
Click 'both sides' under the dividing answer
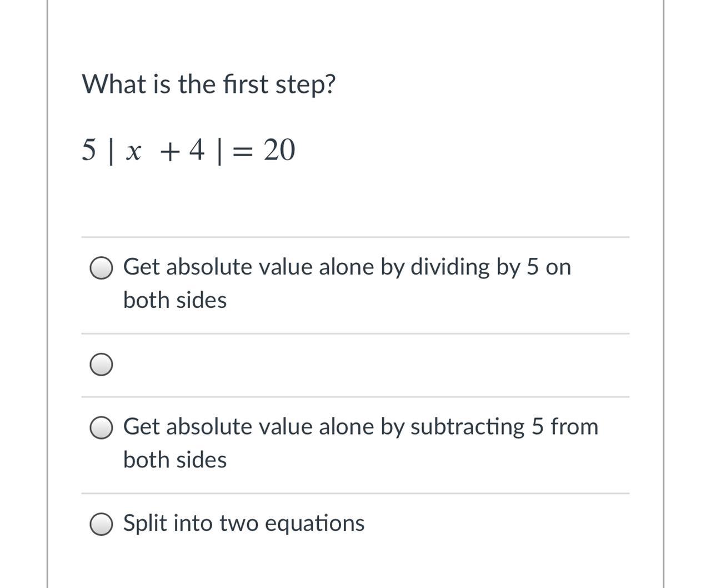pos(175,301)
